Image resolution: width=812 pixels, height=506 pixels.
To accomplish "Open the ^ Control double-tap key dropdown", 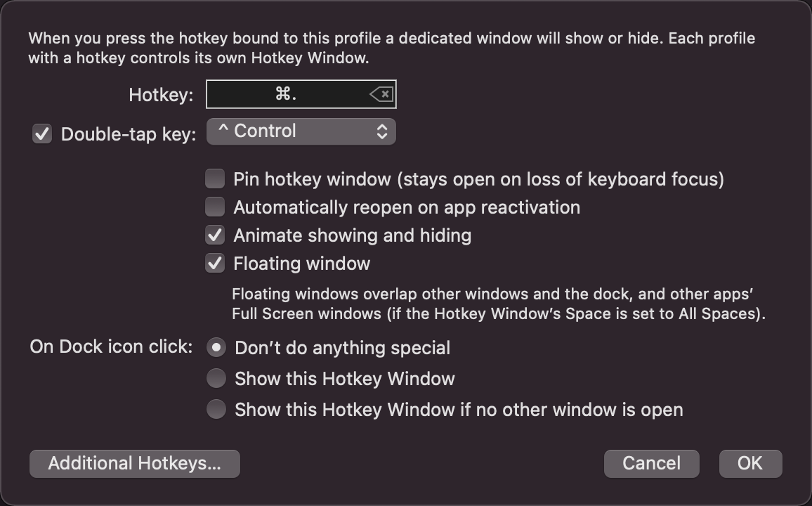I will 301,131.
